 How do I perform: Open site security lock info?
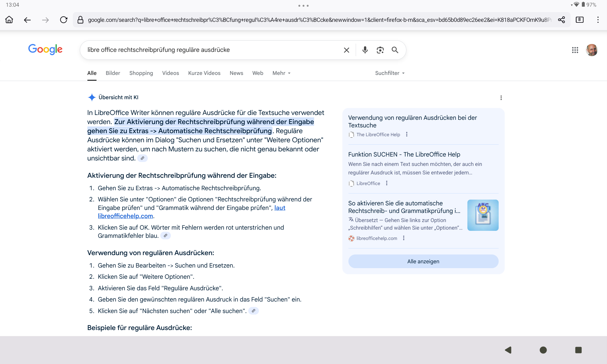[x=80, y=20]
